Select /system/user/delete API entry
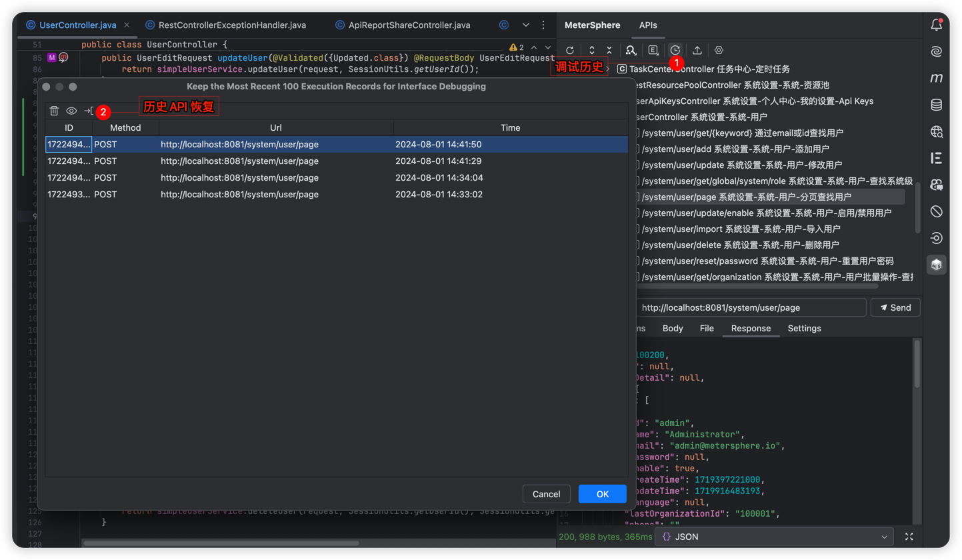The width and height of the screenshot is (962, 560). tap(740, 245)
